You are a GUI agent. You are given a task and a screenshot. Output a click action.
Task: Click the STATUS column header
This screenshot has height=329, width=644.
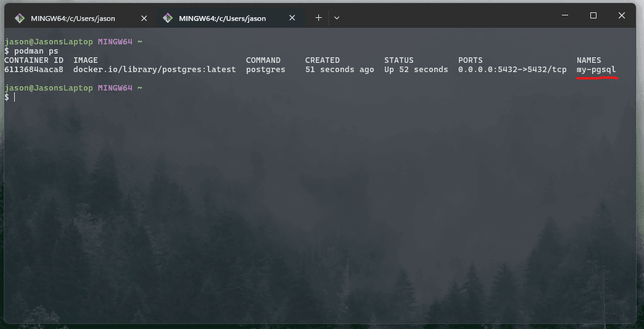[x=399, y=60]
